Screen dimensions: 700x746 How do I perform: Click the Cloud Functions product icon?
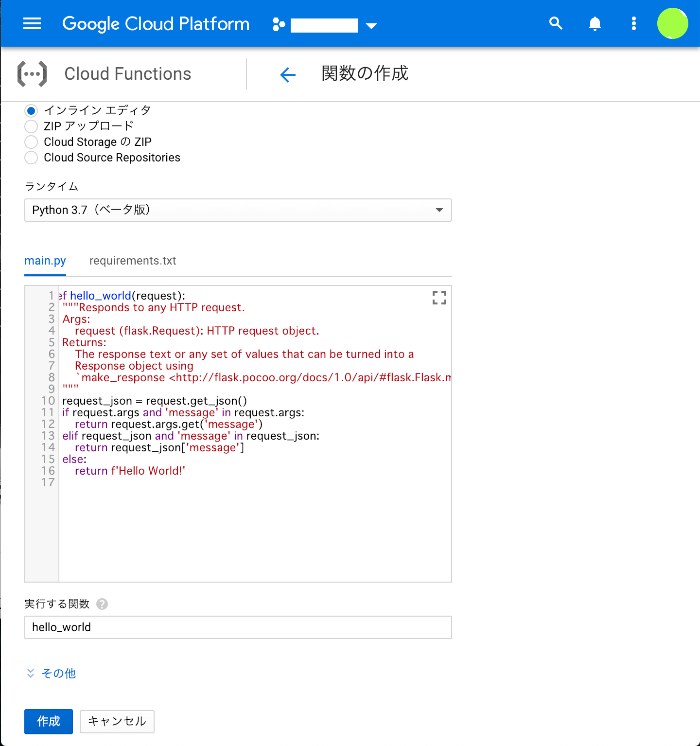coord(32,74)
